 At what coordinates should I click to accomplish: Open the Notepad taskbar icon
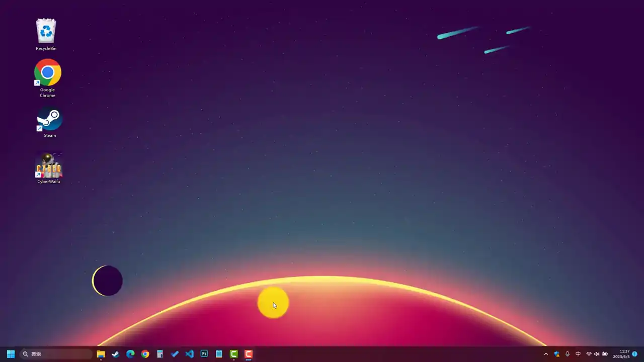pyautogui.click(x=219, y=354)
